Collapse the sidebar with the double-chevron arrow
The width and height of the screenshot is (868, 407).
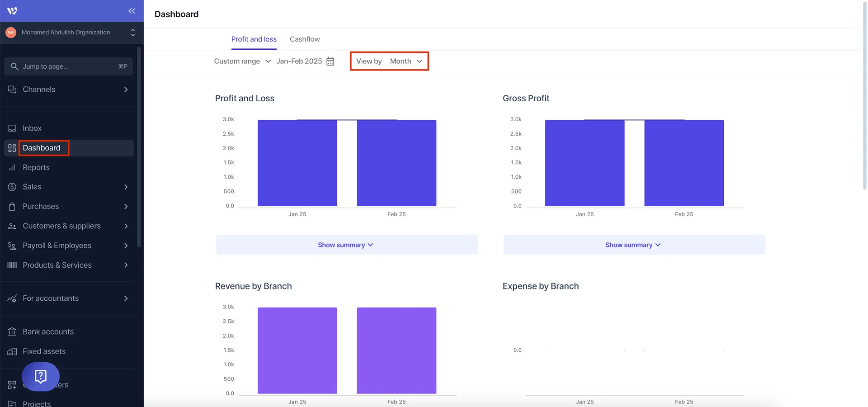tap(132, 11)
